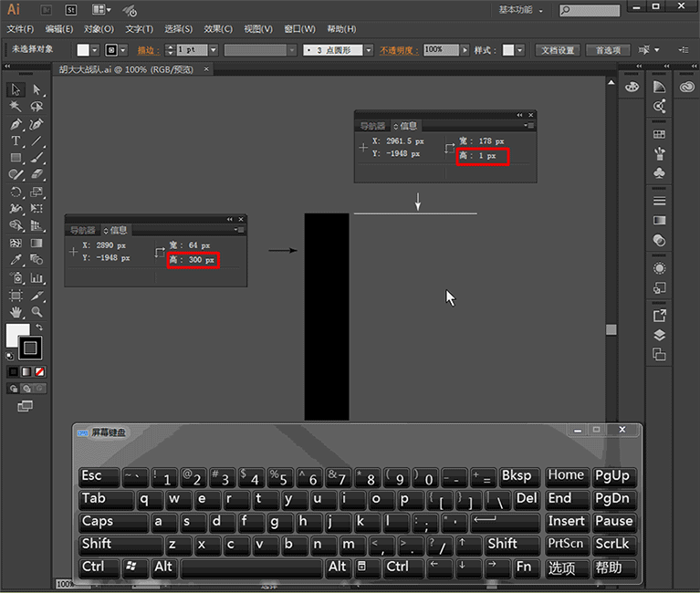
Task: Click the Opacity label link
Action: tap(399, 51)
